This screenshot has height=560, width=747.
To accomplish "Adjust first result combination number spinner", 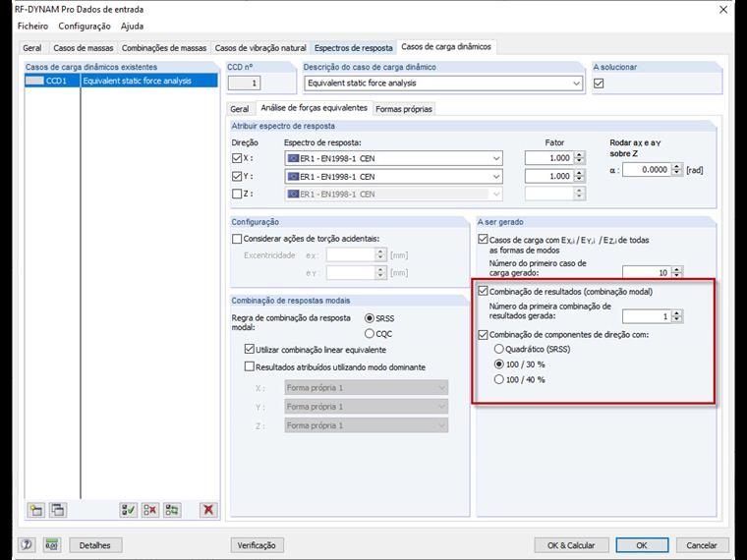I will 677,316.
